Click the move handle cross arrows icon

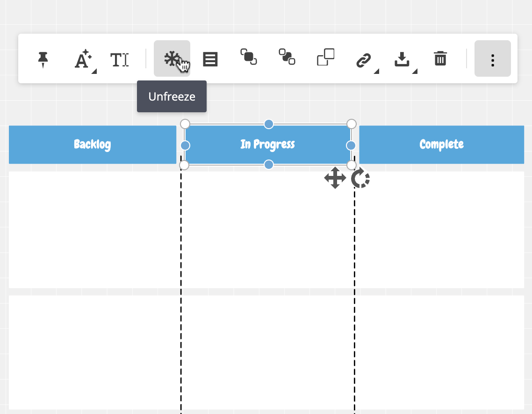pos(335,178)
